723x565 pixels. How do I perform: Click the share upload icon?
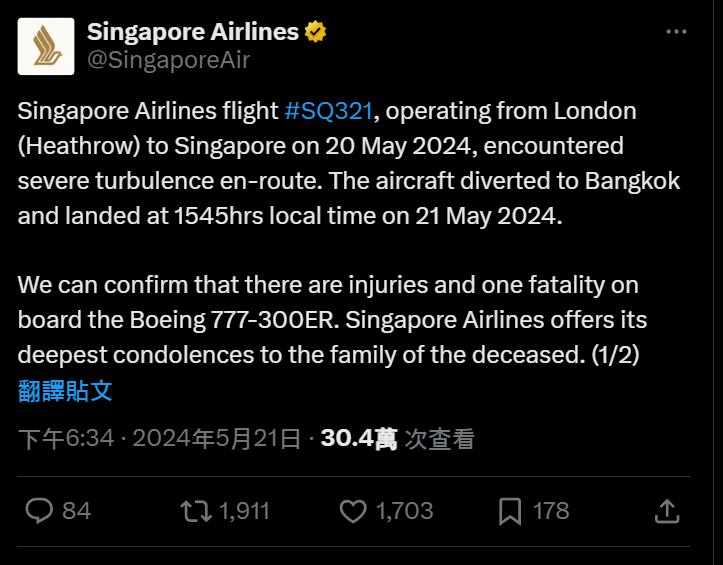(667, 511)
